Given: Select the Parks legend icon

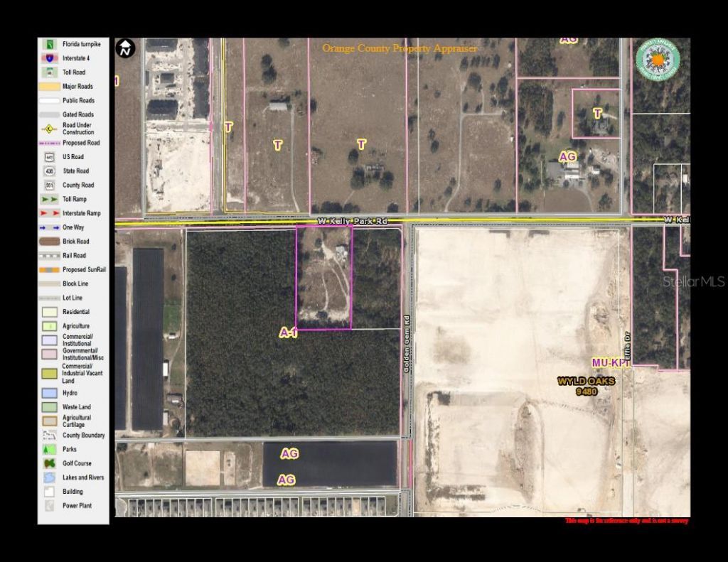Looking at the screenshot, I should 48,449.
